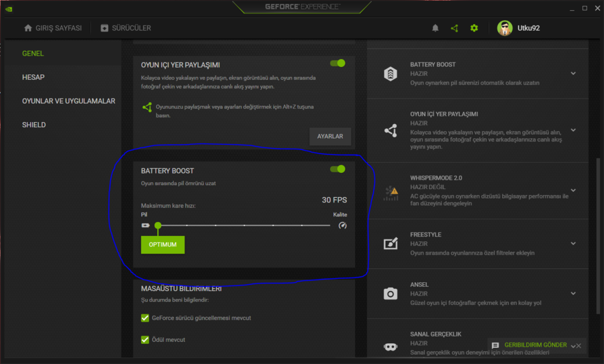The image size is (604, 364).
Task: Open the Sürücüler tab
Action: pos(126,28)
